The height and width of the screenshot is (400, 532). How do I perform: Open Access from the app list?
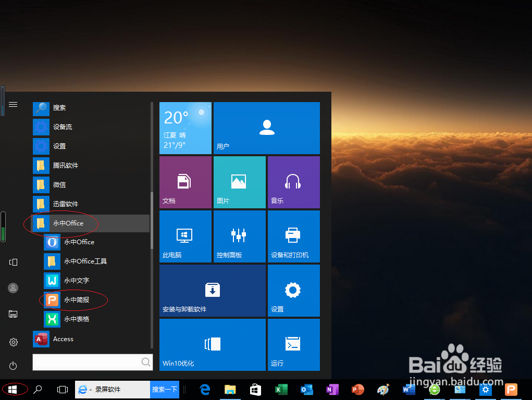coord(91,339)
